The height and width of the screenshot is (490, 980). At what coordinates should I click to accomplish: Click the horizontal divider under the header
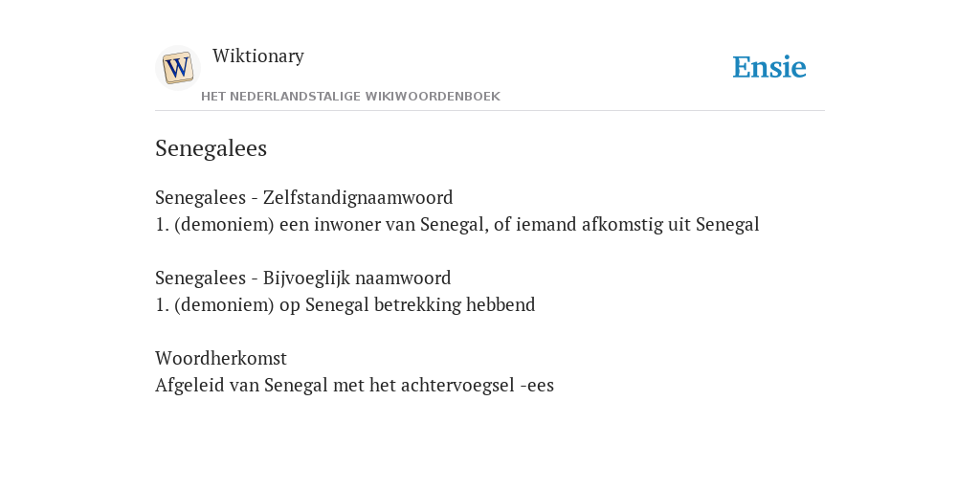[x=490, y=111]
